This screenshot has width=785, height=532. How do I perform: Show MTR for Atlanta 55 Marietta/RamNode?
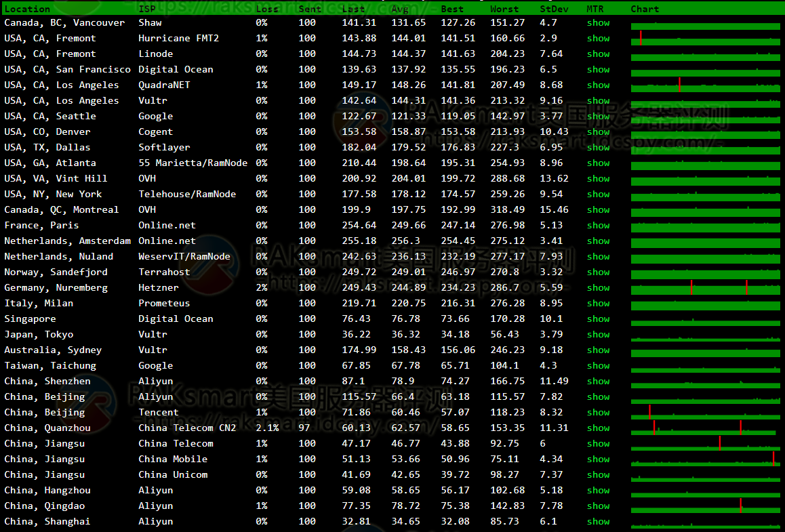click(599, 163)
